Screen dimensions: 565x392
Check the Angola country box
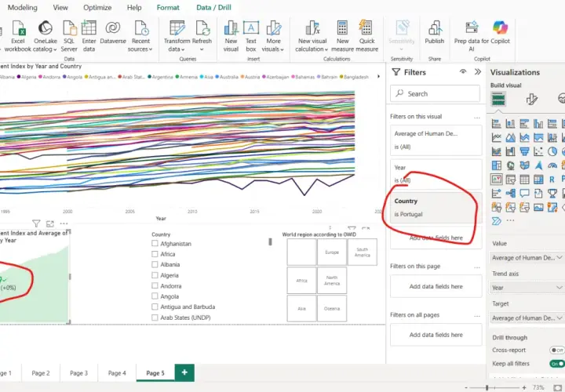click(x=155, y=296)
